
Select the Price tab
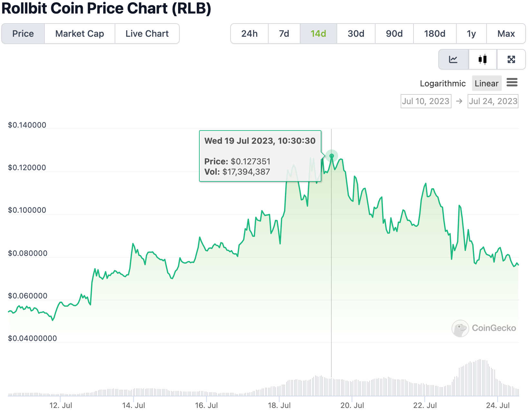(23, 34)
